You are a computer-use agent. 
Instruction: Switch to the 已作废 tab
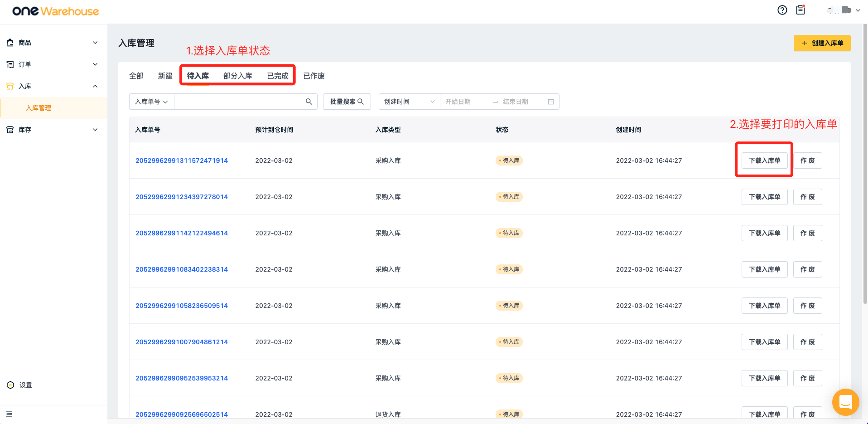point(314,76)
